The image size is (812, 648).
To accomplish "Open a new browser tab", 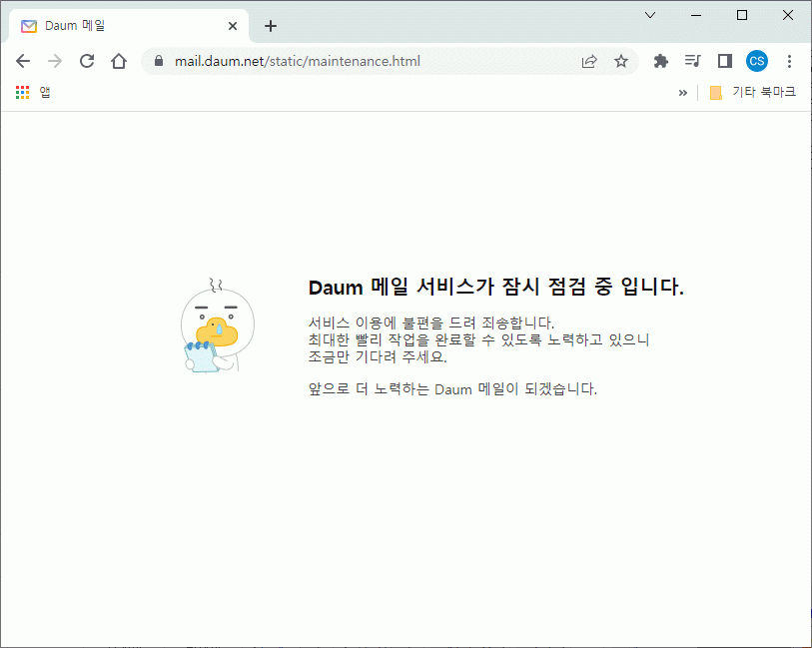I will point(271,26).
